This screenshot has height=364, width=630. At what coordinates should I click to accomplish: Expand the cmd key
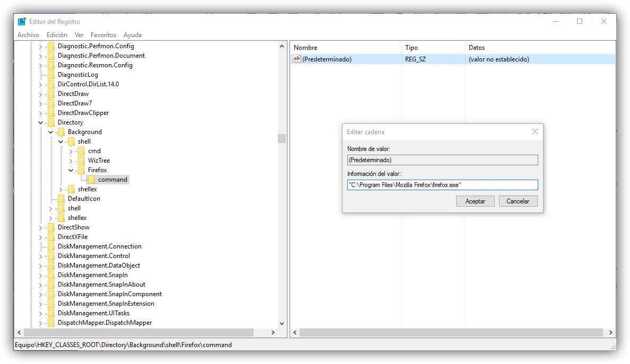[71, 152]
